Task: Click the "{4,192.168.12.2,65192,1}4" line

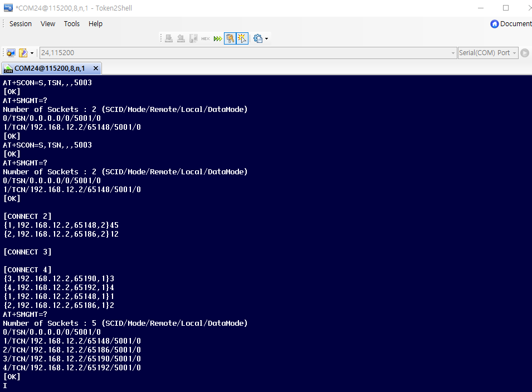Action: 58,287
